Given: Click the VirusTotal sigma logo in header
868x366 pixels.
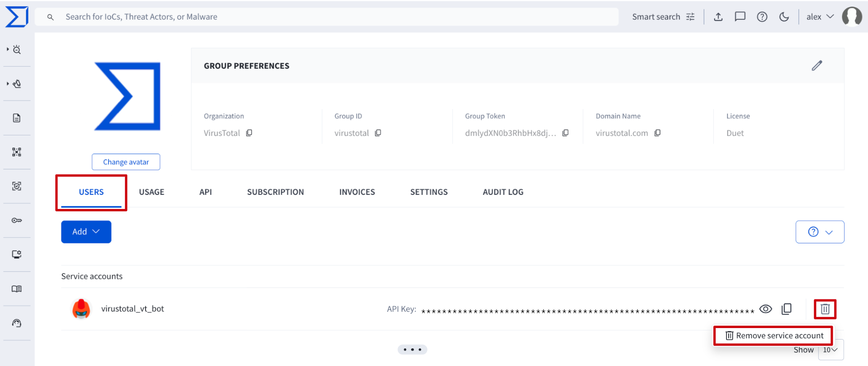Looking at the screenshot, I should (17, 17).
